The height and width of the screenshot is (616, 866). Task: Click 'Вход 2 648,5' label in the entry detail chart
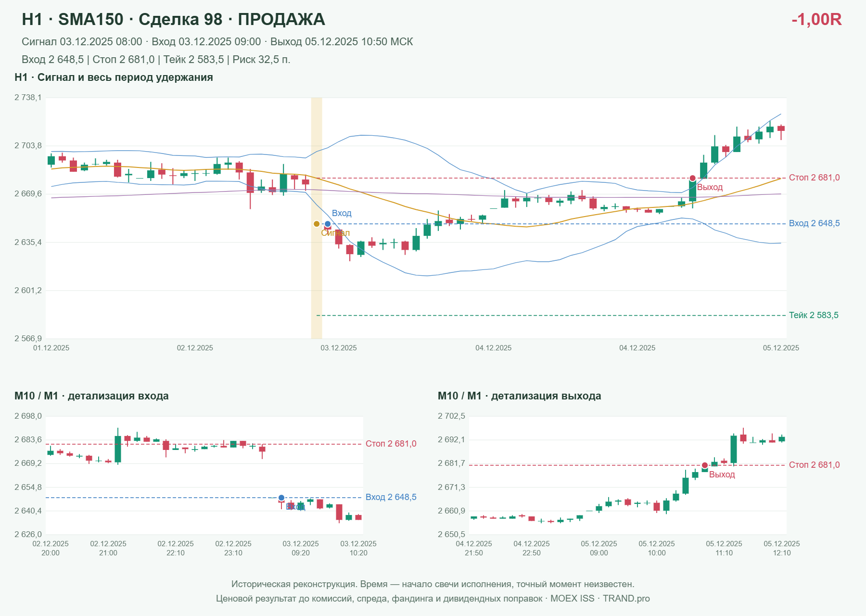coord(391,497)
